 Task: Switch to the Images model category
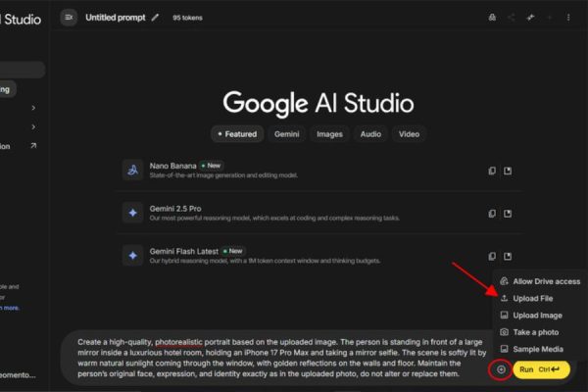click(x=329, y=133)
